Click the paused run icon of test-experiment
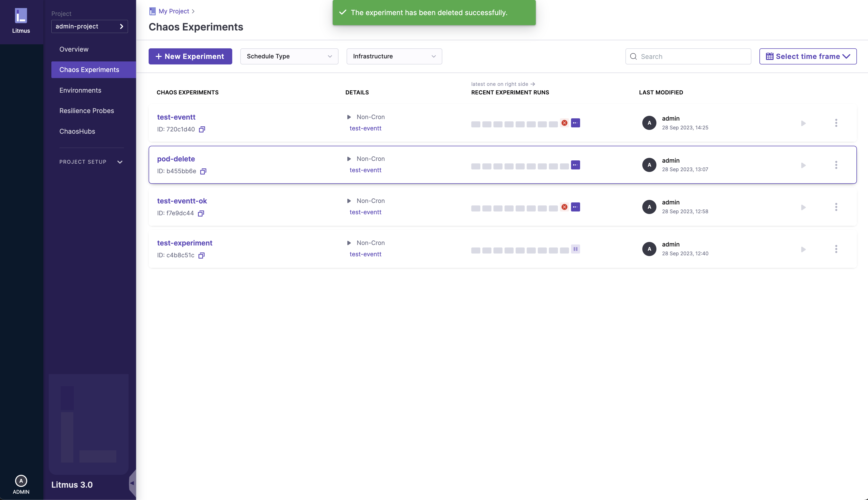Image resolution: width=868 pixels, height=500 pixels. [575, 249]
